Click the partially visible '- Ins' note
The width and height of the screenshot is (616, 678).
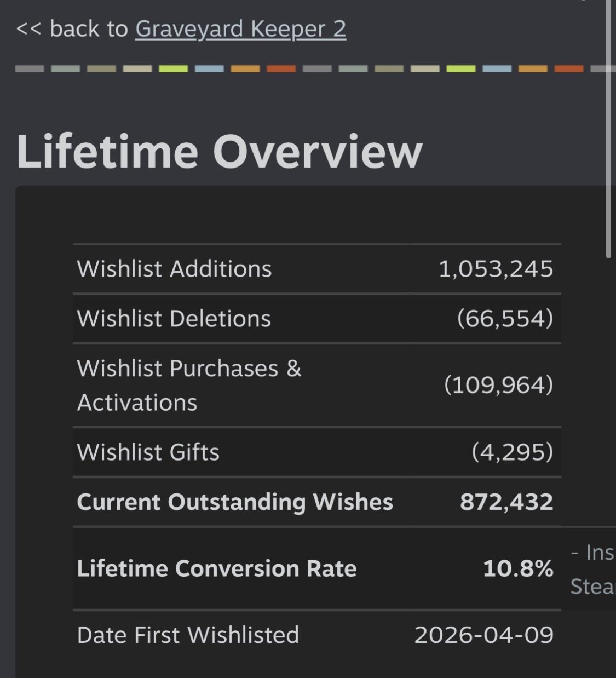pos(592,553)
